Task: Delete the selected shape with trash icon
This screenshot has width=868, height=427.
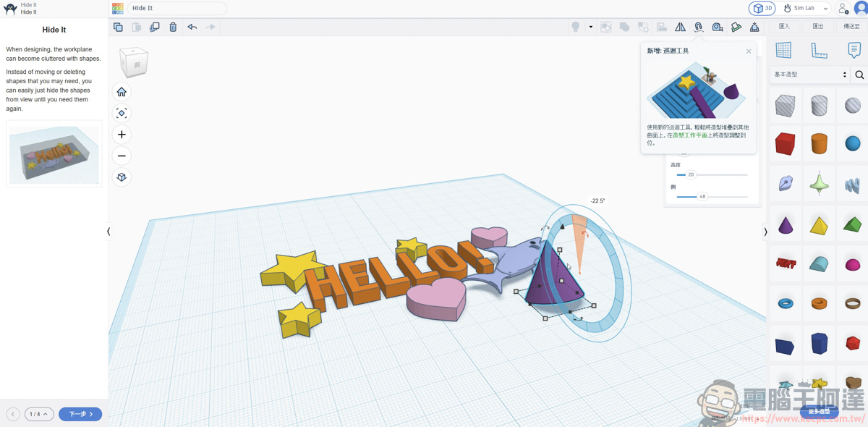Action: point(173,27)
